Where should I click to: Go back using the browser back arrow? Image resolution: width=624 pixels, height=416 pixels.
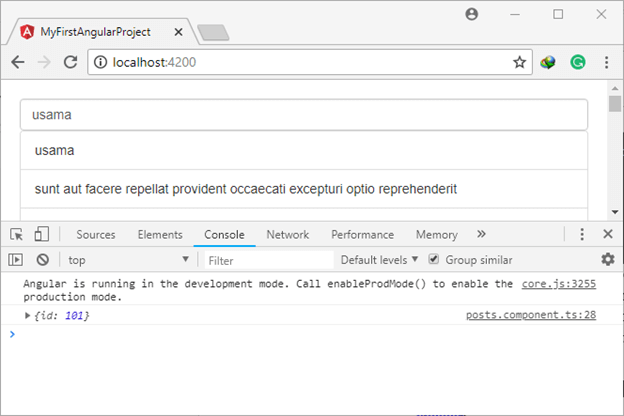tap(18, 62)
